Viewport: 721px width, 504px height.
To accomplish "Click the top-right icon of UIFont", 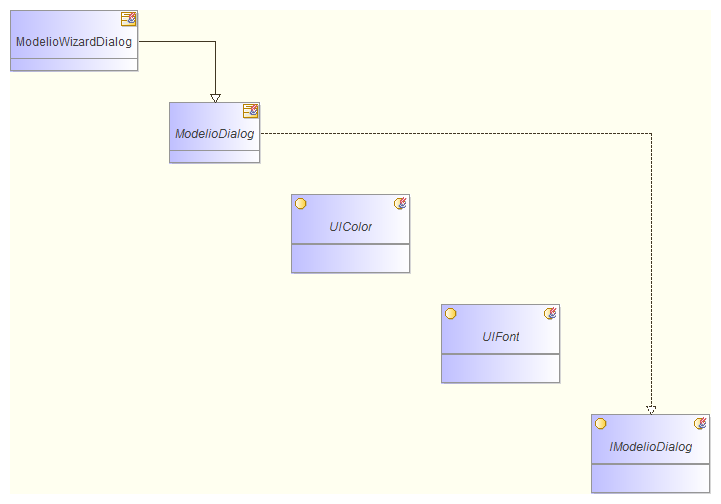I will (x=550, y=313).
